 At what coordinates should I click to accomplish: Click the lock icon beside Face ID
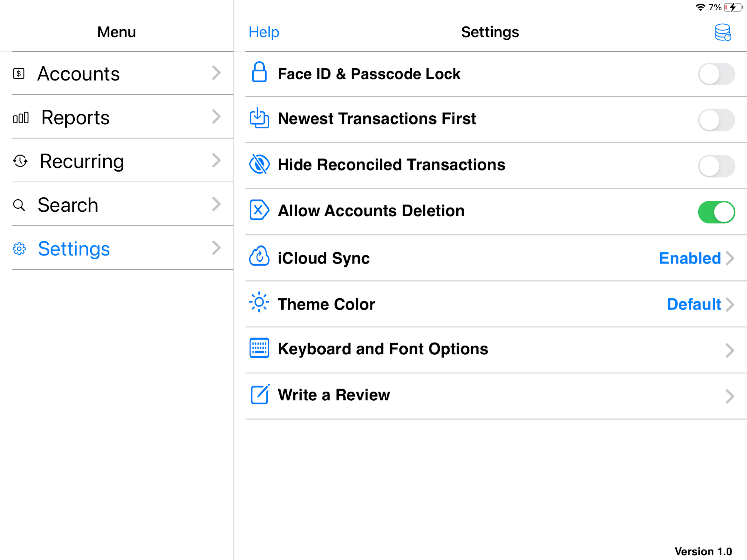click(259, 72)
